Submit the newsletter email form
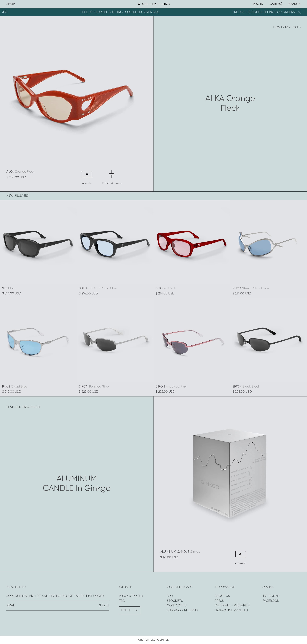 (104, 605)
